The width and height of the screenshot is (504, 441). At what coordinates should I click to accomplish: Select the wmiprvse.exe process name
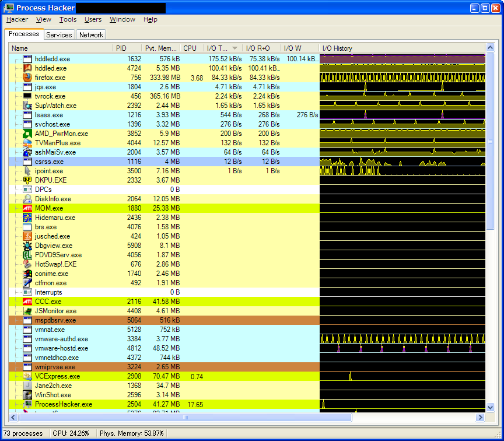click(x=55, y=367)
